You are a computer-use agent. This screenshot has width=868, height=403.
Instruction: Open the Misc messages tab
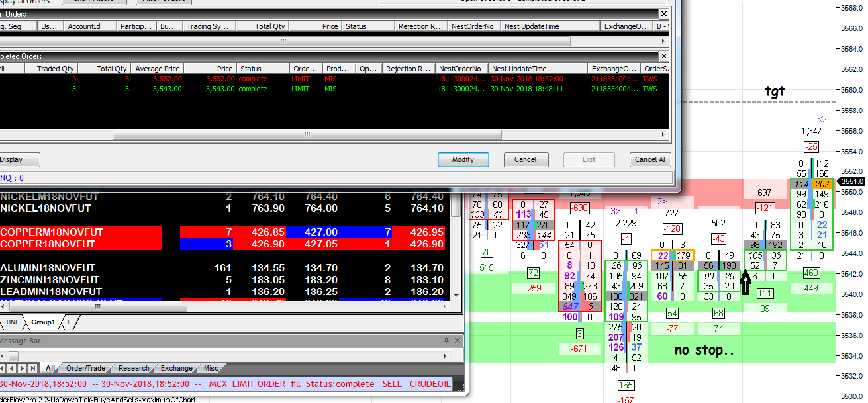pyautogui.click(x=211, y=368)
